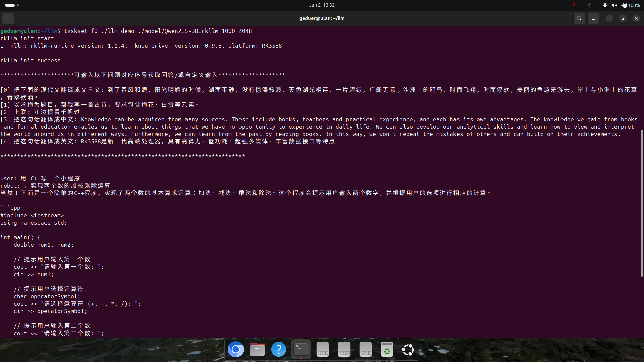
Task: Click the cout 请选择运算符 line
Action: coord(77,304)
